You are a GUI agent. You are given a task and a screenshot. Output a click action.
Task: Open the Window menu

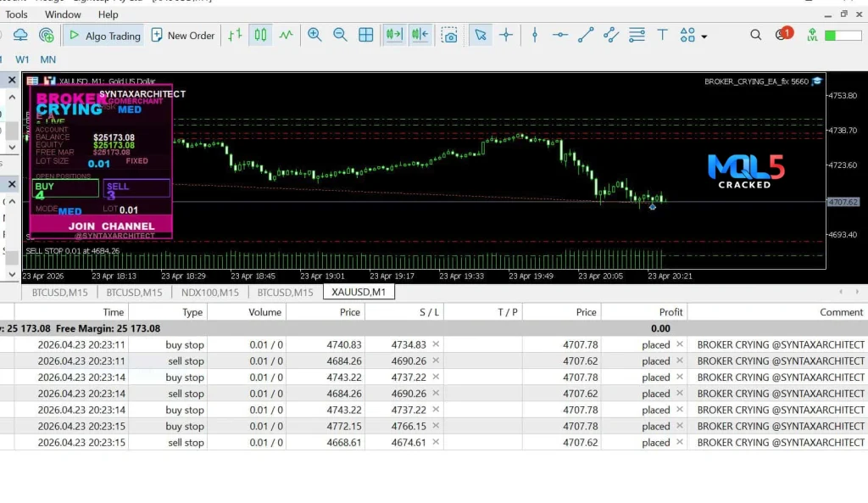[63, 14]
